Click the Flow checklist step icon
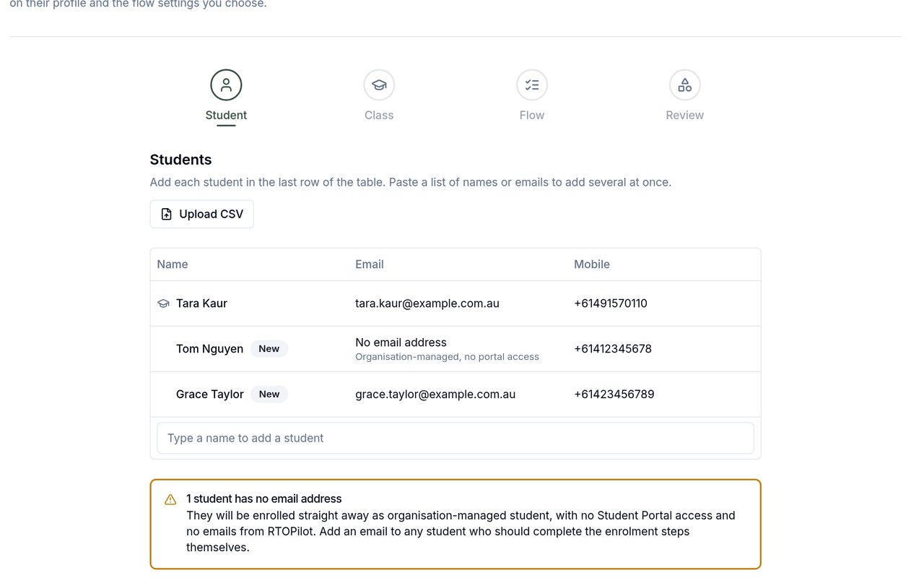Viewport: 924px width, 578px height. coord(532,85)
